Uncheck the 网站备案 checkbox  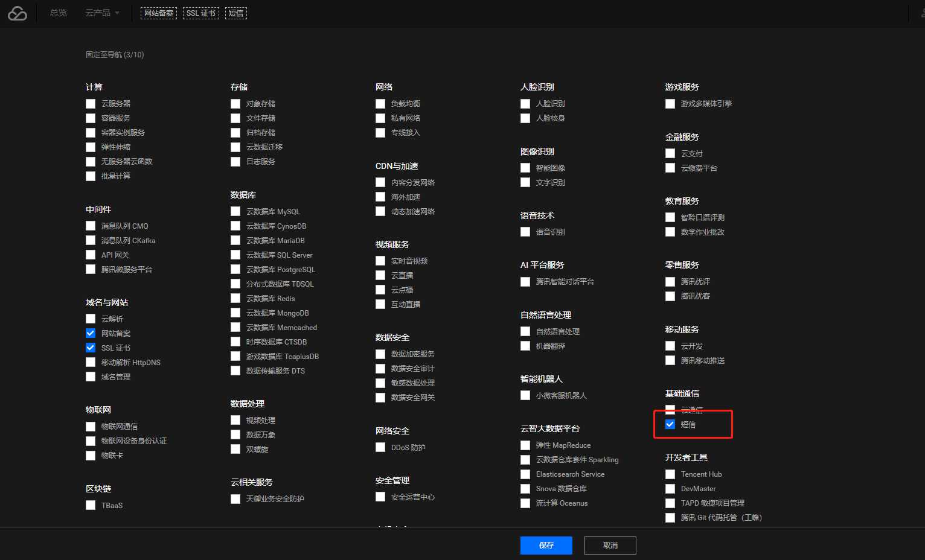pyautogui.click(x=91, y=333)
